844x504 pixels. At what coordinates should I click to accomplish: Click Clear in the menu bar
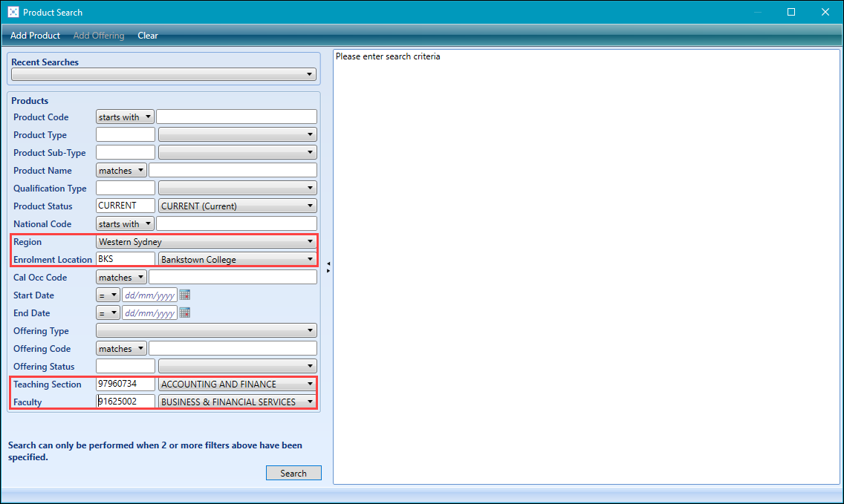click(x=148, y=36)
